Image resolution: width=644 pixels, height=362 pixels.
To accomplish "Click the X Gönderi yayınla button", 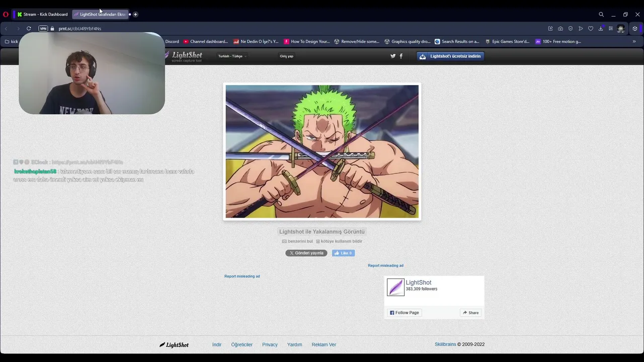I will point(306,253).
